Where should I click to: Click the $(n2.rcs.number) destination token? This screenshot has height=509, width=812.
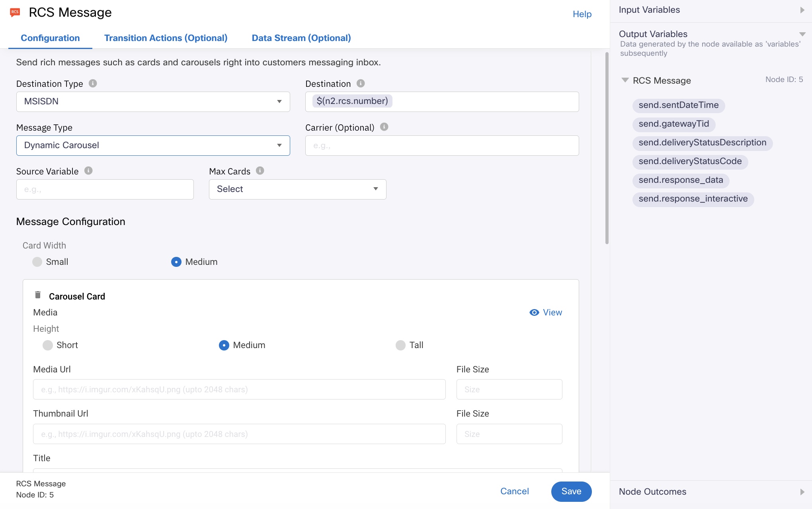(x=352, y=101)
